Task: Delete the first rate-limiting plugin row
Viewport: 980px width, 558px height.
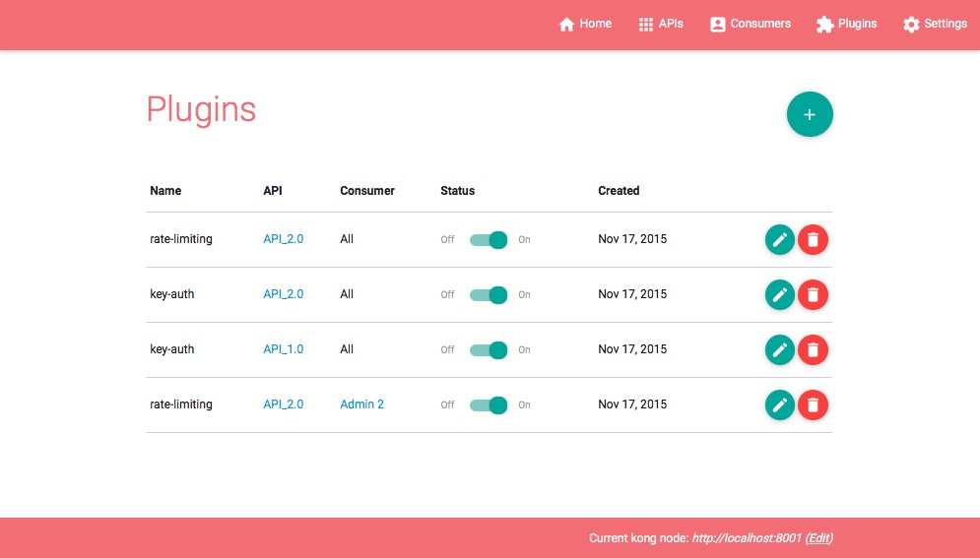Action: click(813, 239)
